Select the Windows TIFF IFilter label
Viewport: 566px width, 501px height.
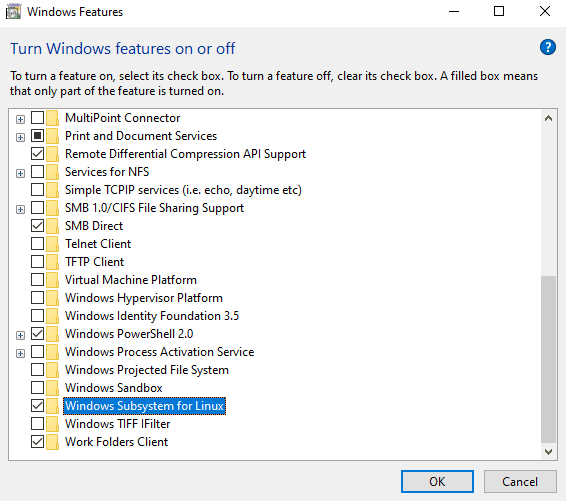pyautogui.click(x=117, y=424)
